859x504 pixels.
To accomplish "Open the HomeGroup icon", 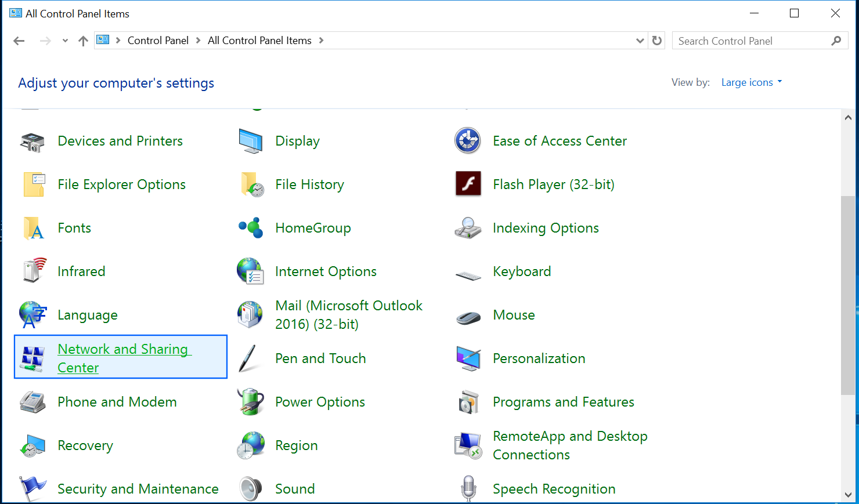I will [x=251, y=228].
